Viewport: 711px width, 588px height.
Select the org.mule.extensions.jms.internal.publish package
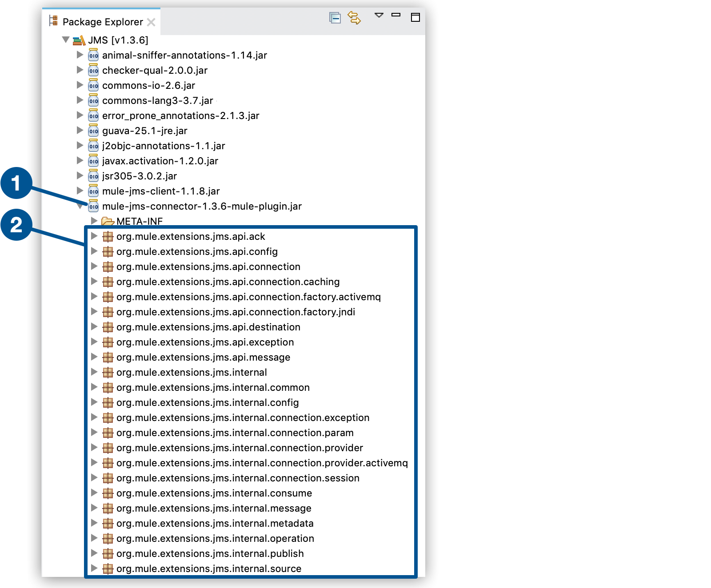tap(209, 553)
